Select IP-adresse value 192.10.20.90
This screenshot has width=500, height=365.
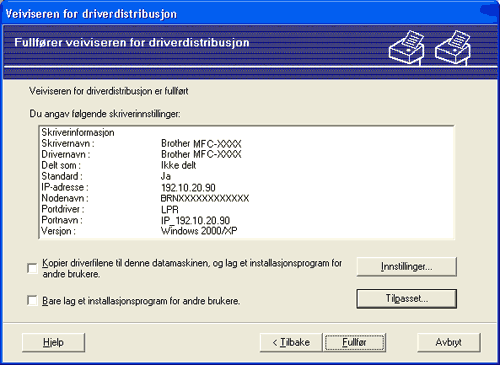(188, 187)
